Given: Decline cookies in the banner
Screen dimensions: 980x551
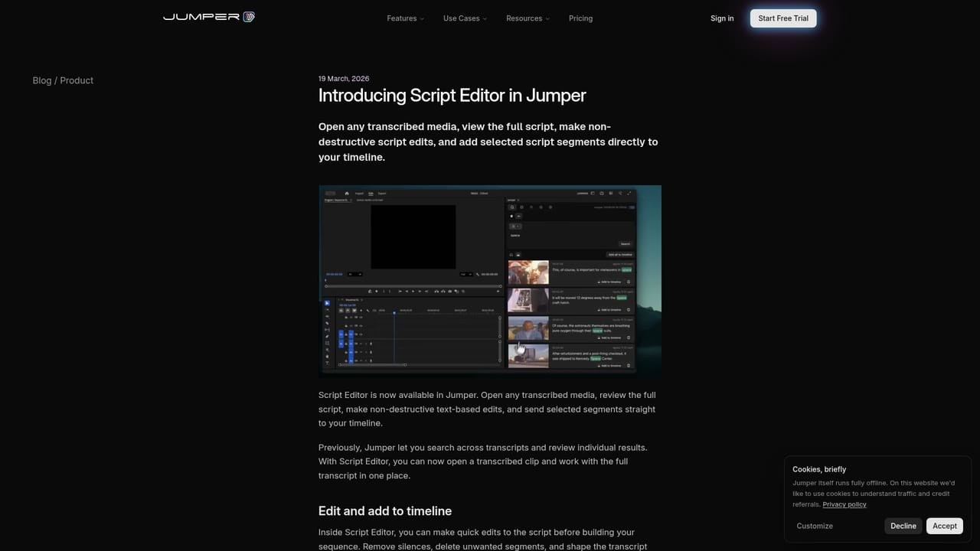Looking at the screenshot, I should point(903,526).
